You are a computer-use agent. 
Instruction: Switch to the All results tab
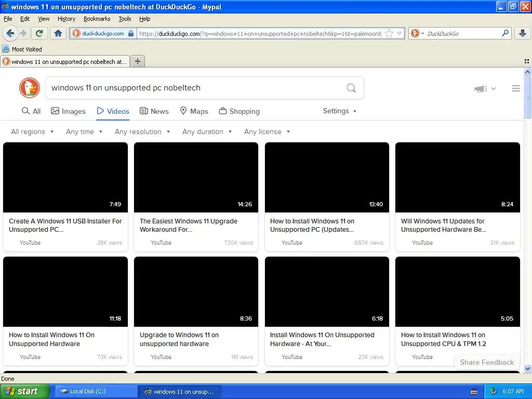[31, 111]
